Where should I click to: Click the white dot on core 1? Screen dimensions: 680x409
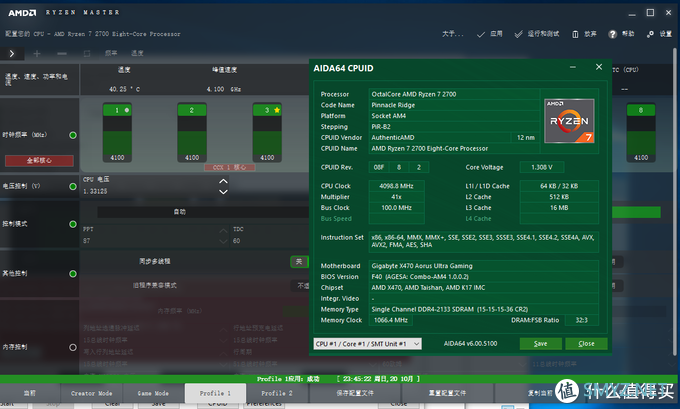point(127,110)
